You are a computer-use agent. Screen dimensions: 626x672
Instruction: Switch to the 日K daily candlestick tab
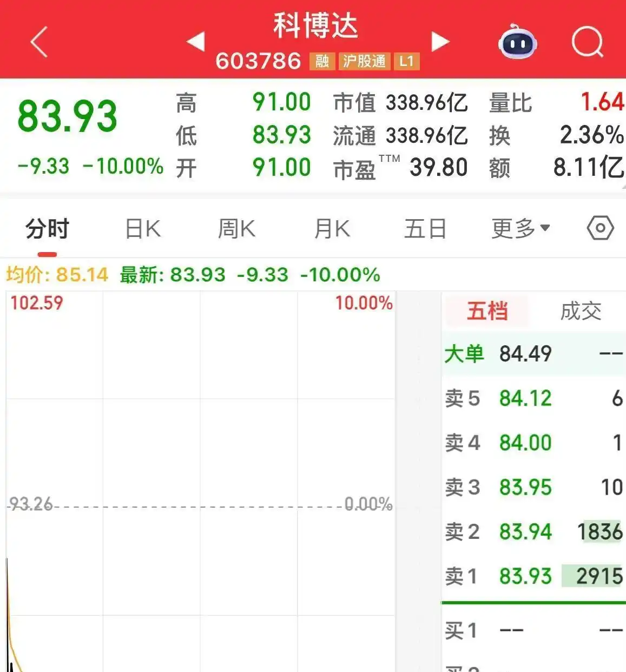tap(142, 228)
